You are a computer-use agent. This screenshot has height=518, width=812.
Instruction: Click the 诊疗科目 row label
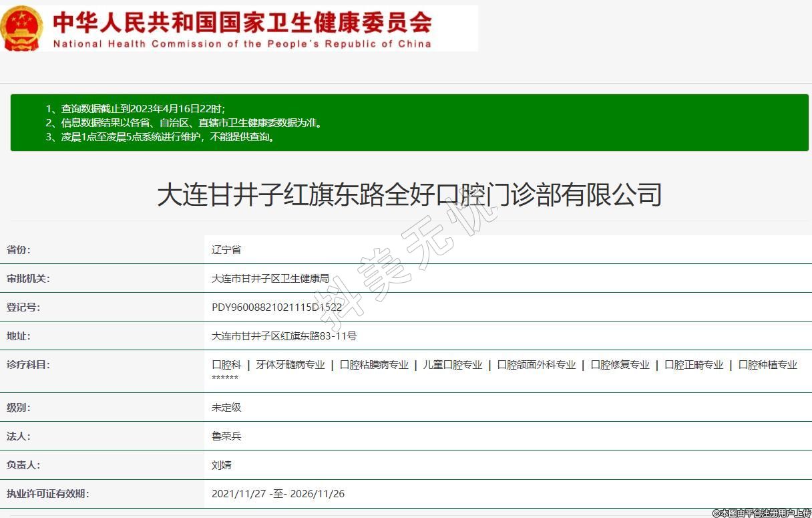28,365
